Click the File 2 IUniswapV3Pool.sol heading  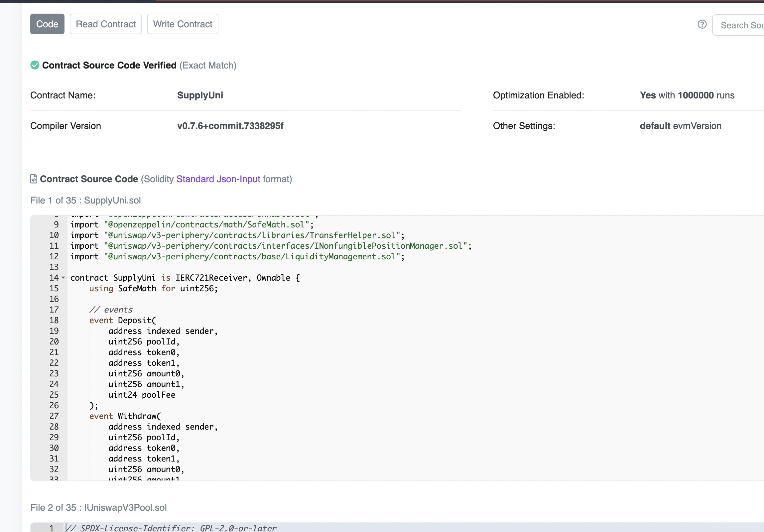click(x=98, y=507)
